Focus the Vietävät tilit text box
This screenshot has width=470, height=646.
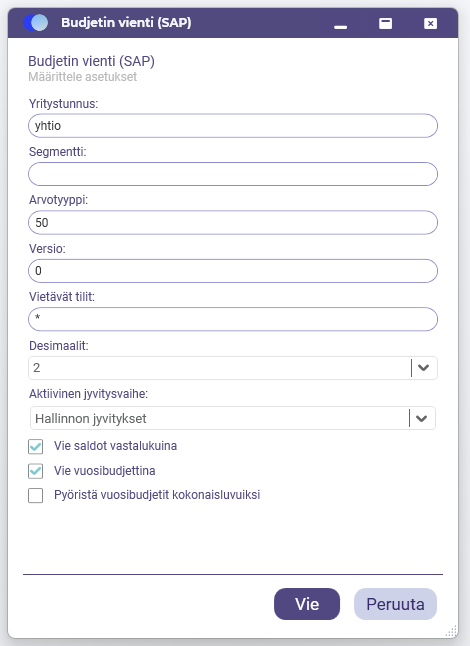coord(233,319)
